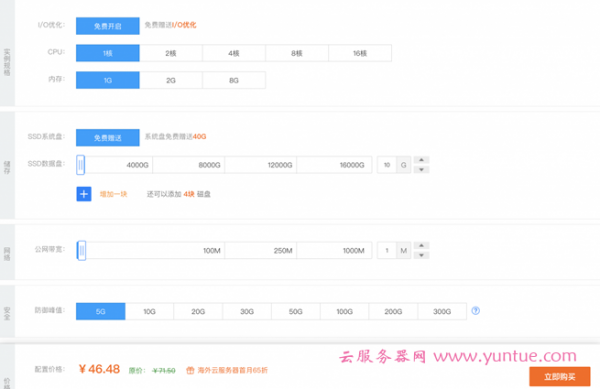
Task: Select the 1核 CPU option
Action: [108, 53]
